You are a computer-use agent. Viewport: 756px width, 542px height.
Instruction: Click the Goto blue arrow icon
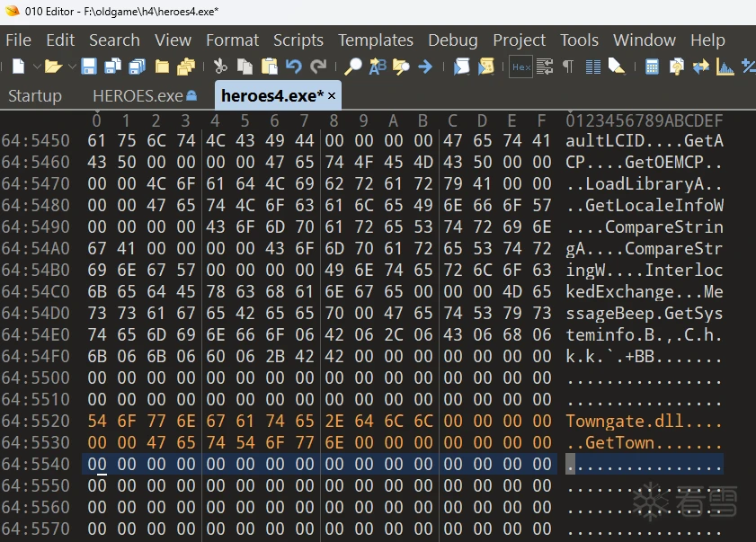(x=425, y=66)
